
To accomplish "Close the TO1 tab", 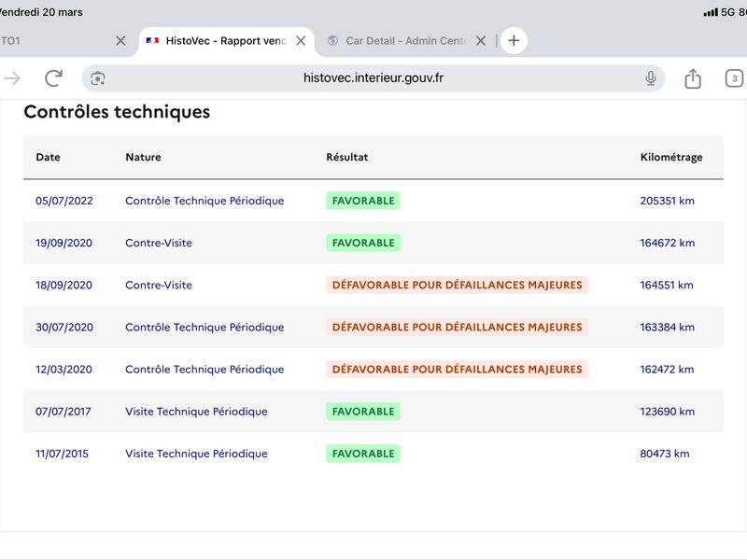I will [x=120, y=41].
